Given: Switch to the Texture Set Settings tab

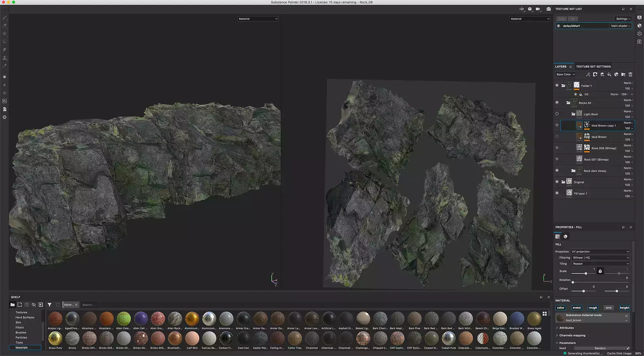Looking at the screenshot, I should [593, 66].
